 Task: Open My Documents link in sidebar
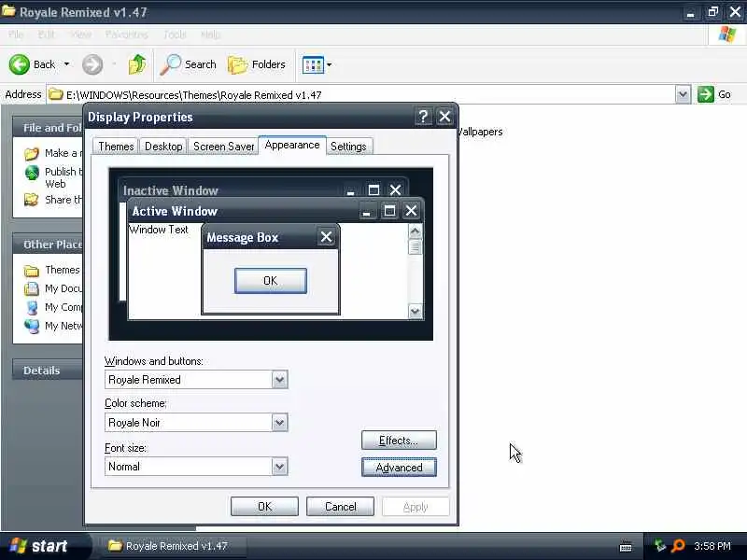click(53, 288)
